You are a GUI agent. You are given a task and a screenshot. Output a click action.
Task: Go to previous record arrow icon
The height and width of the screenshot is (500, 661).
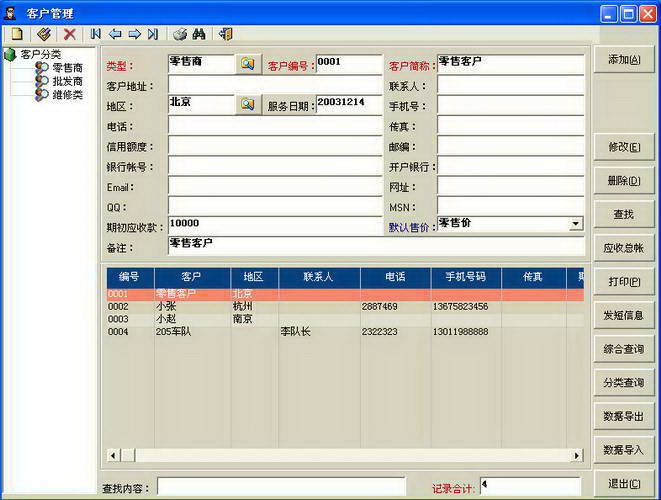[x=115, y=33]
